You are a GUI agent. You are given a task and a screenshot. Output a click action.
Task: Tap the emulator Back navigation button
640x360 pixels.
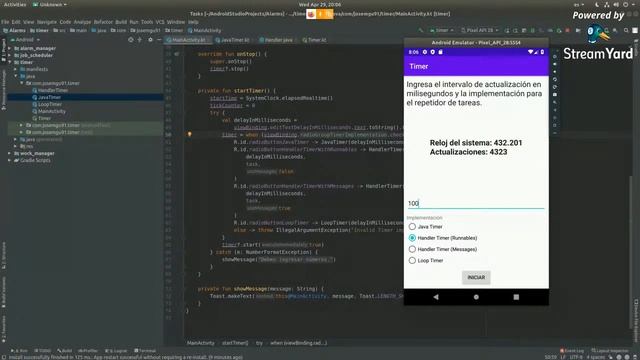(436, 297)
